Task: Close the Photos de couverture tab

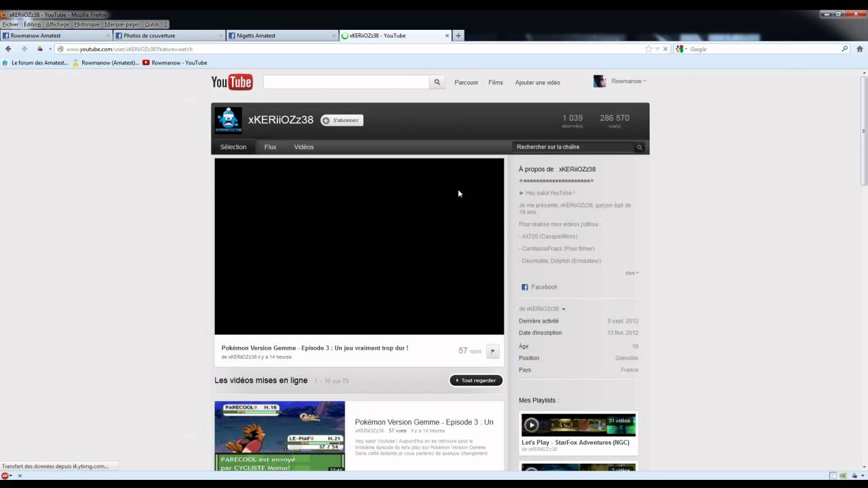Action: coord(221,35)
